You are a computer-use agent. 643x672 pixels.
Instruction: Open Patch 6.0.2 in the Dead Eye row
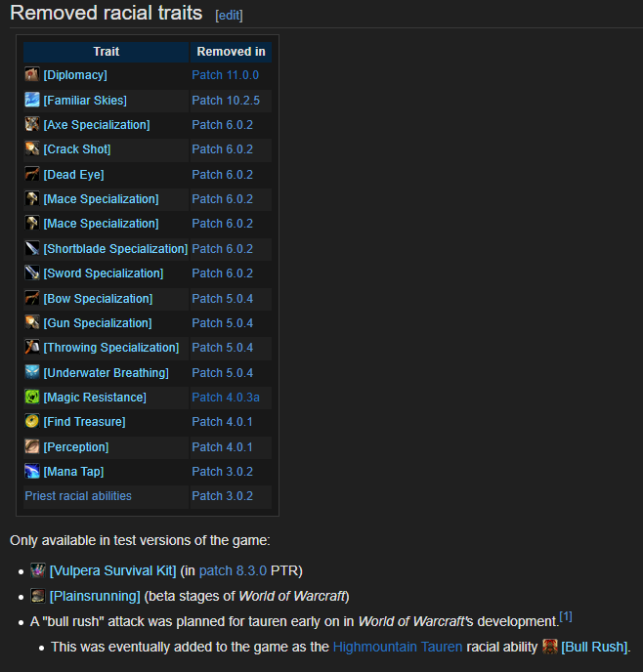[222, 175]
